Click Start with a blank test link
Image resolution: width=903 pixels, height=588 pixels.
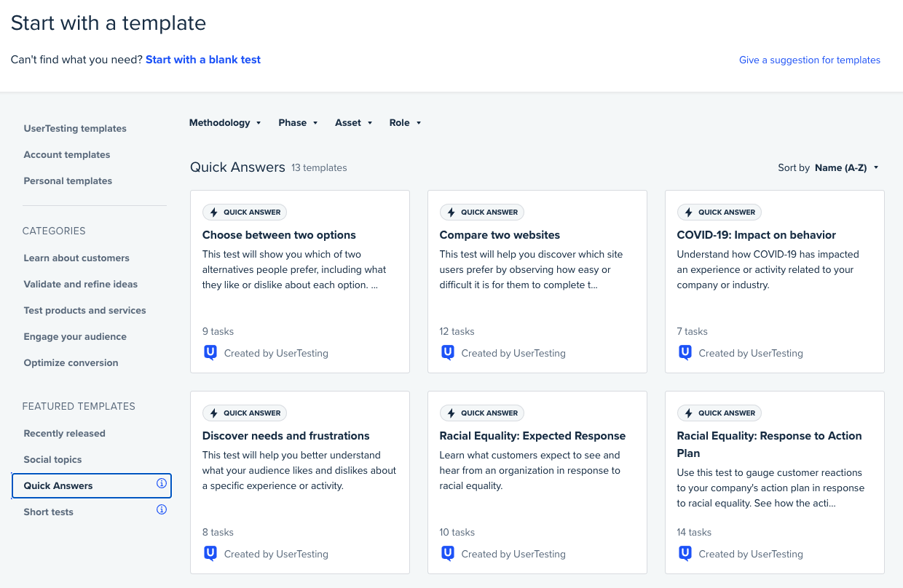[x=203, y=60]
